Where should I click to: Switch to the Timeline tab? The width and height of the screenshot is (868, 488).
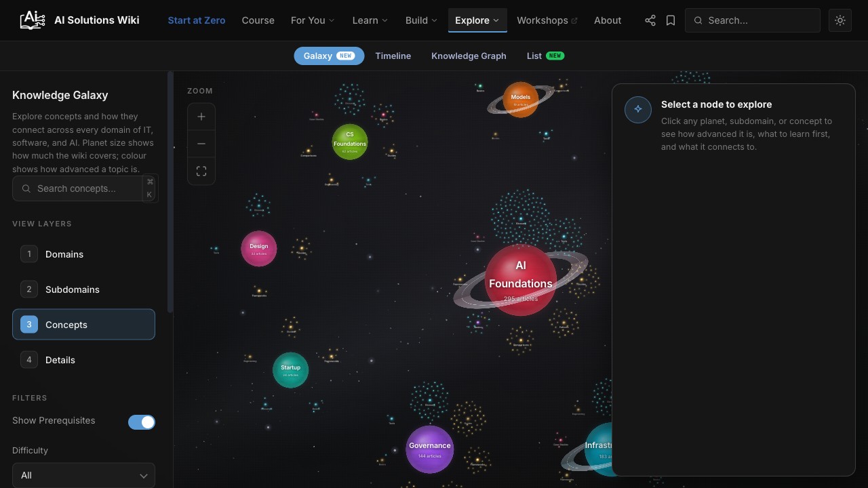pos(393,56)
